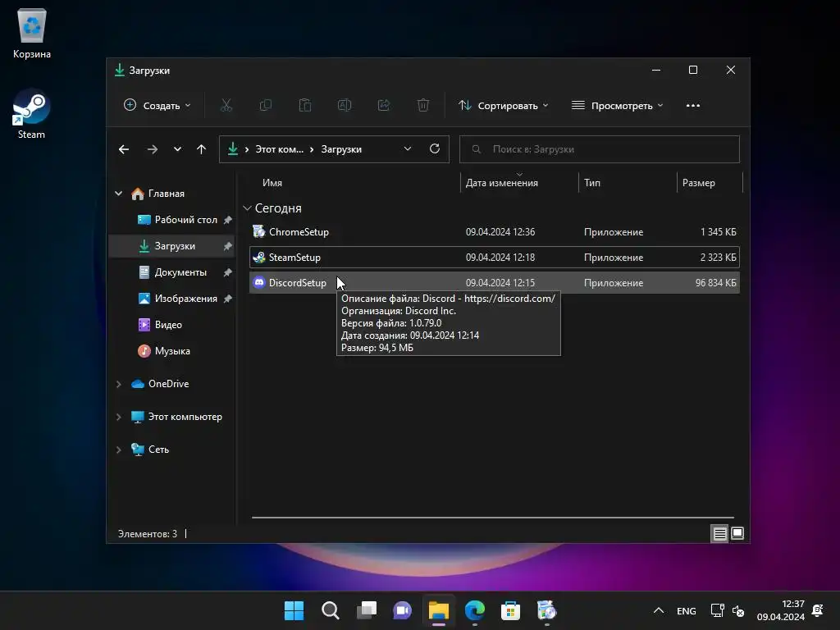Viewport: 840px width, 630px height.
Task: Click the Copy icon in toolbar
Action: pyautogui.click(x=265, y=106)
